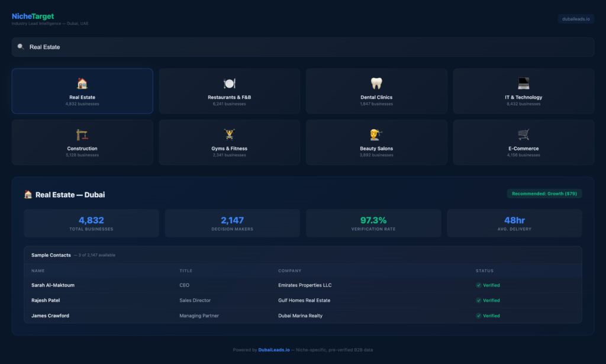
Task: Click the 4,832 Total Businesses stat card
Action: pos(91,223)
